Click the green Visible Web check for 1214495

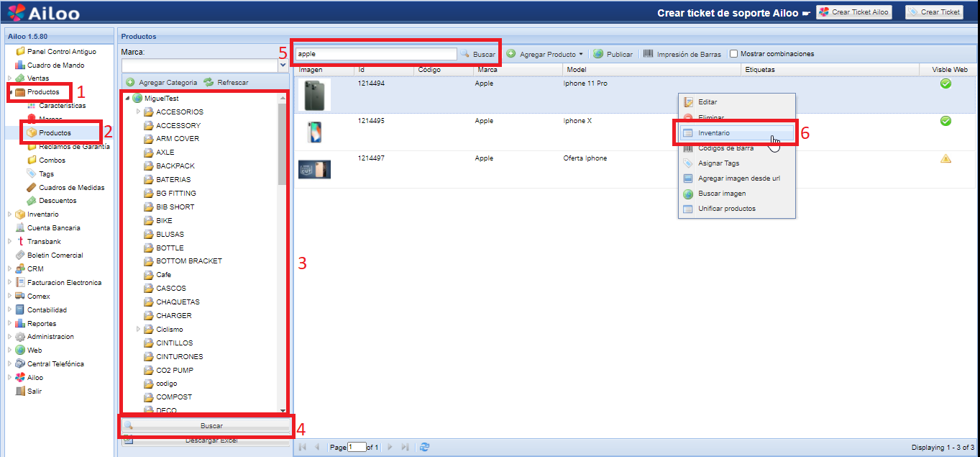tap(945, 121)
